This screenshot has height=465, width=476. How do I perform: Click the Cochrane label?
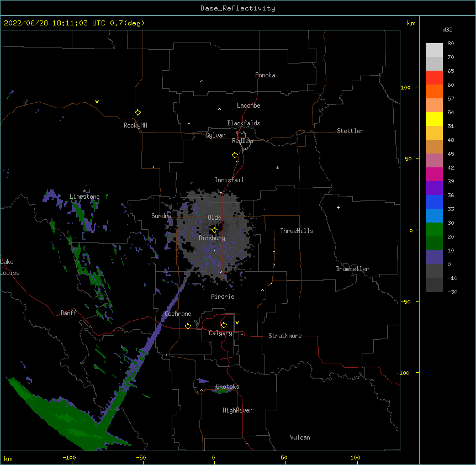[178, 314]
